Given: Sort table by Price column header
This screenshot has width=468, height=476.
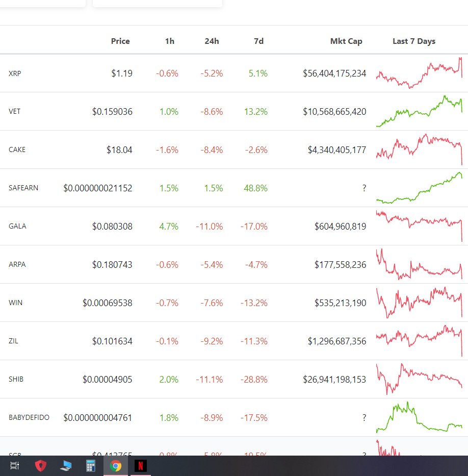Looking at the screenshot, I should click(x=120, y=41).
